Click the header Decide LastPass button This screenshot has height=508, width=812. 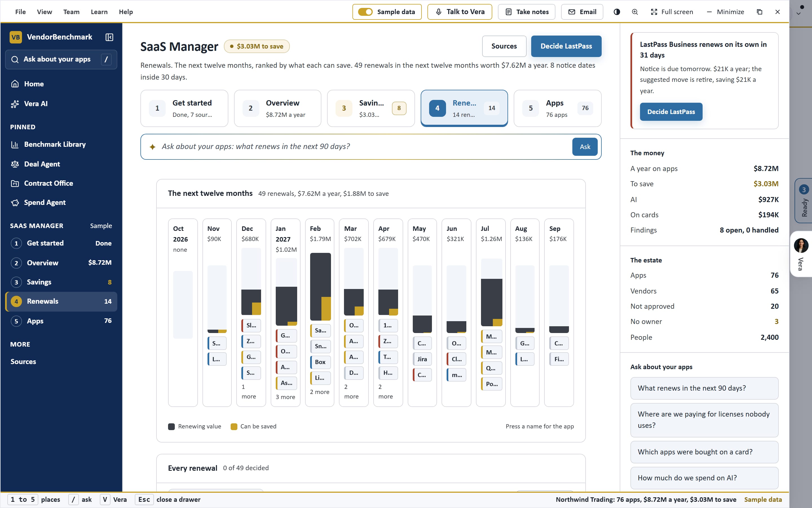point(566,46)
